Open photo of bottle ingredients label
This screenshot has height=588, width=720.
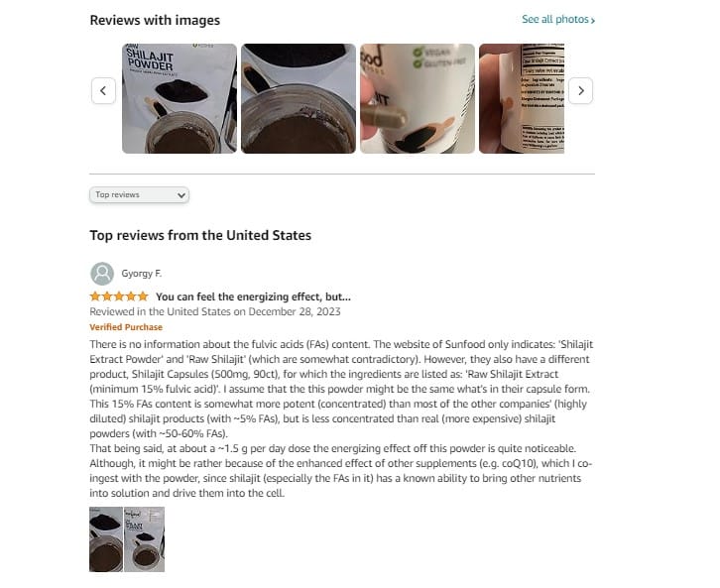coord(522,98)
